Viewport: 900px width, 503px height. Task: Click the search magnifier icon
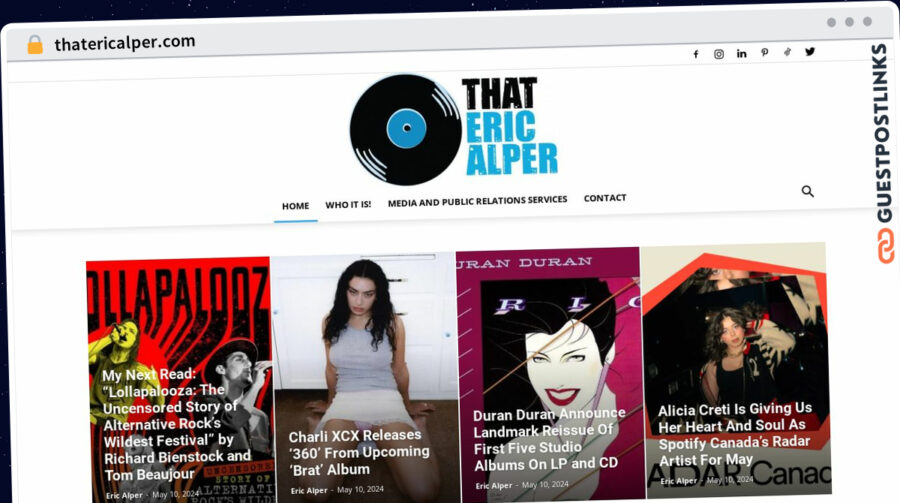808,191
